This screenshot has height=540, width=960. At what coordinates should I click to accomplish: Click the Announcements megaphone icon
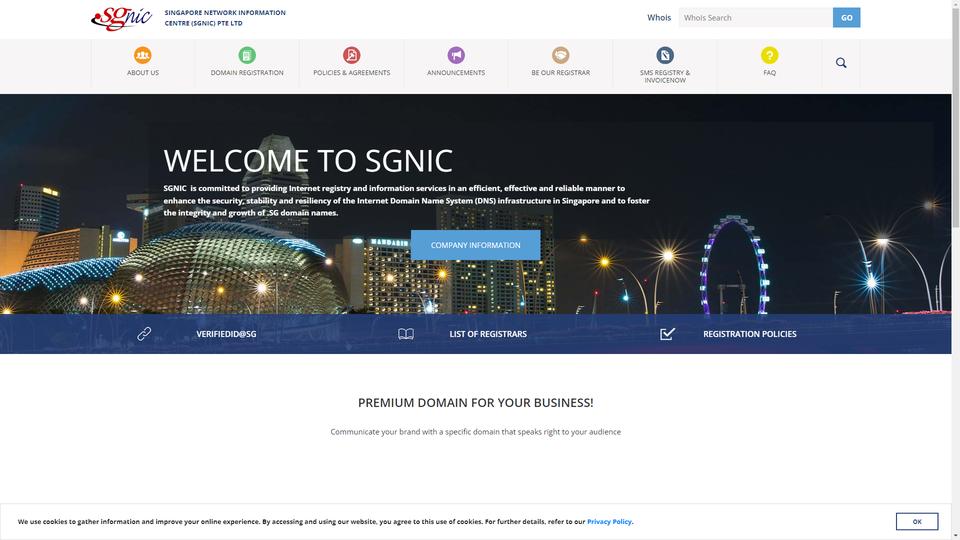[x=456, y=55]
